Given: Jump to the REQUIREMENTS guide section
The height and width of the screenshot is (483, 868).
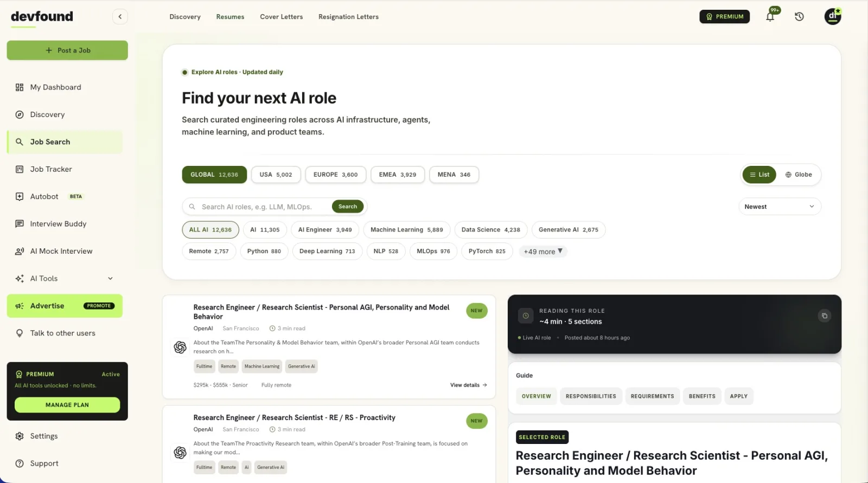Looking at the screenshot, I should [x=652, y=396].
